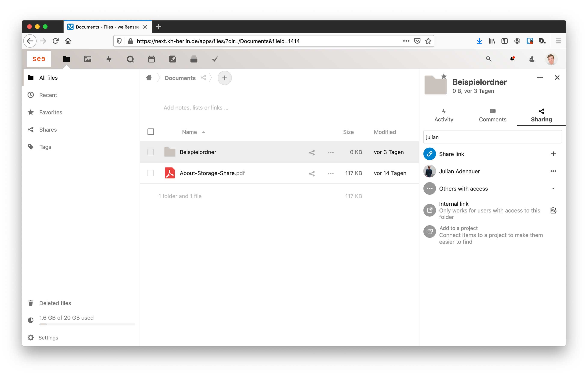Click the sea logo
The width and height of the screenshot is (588, 383).
click(x=39, y=59)
